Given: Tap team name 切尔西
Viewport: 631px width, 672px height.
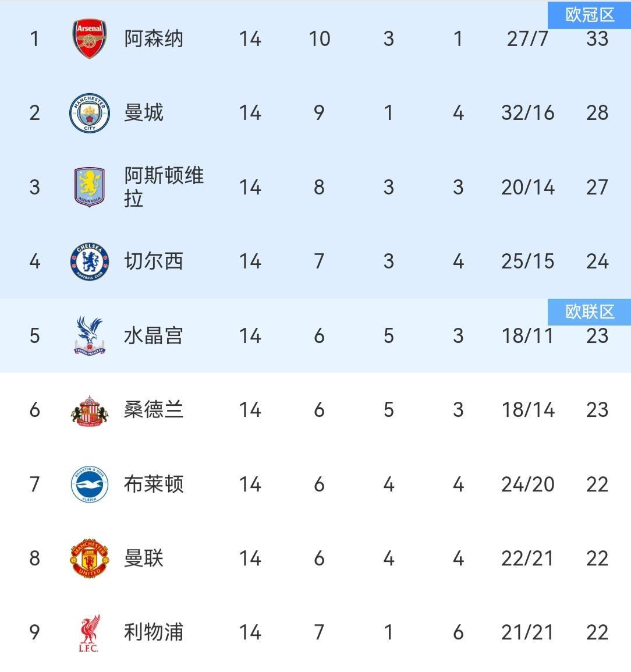Looking at the screenshot, I should (x=154, y=261).
